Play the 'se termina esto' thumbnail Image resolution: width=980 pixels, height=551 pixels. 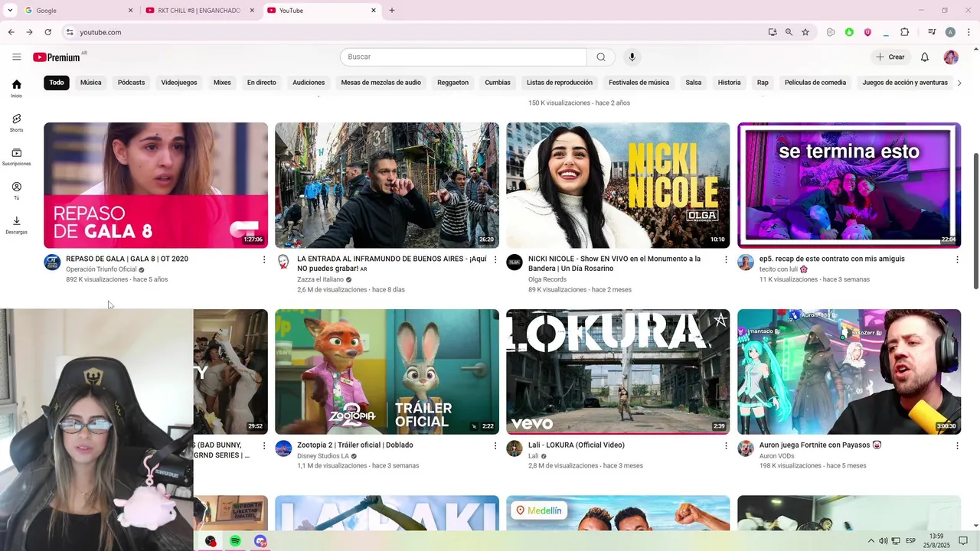849,185
